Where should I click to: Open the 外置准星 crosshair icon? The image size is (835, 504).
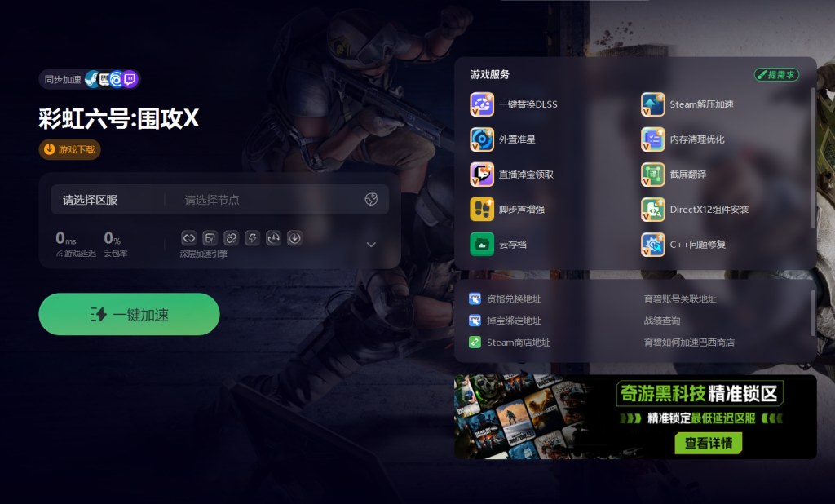click(x=482, y=139)
